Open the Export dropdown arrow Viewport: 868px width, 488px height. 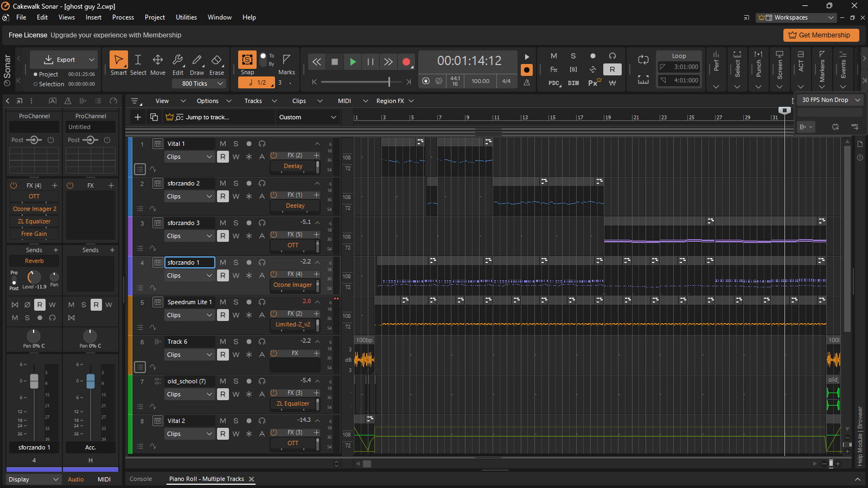[92, 60]
